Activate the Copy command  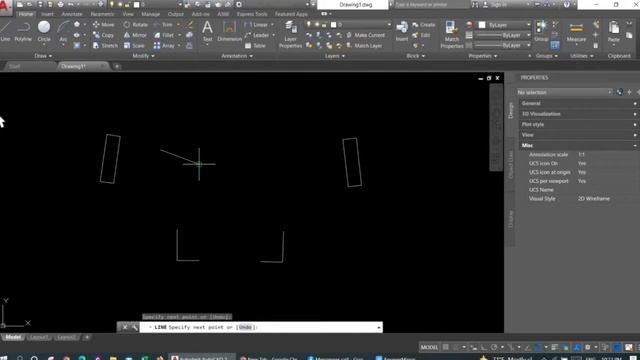(x=103, y=35)
